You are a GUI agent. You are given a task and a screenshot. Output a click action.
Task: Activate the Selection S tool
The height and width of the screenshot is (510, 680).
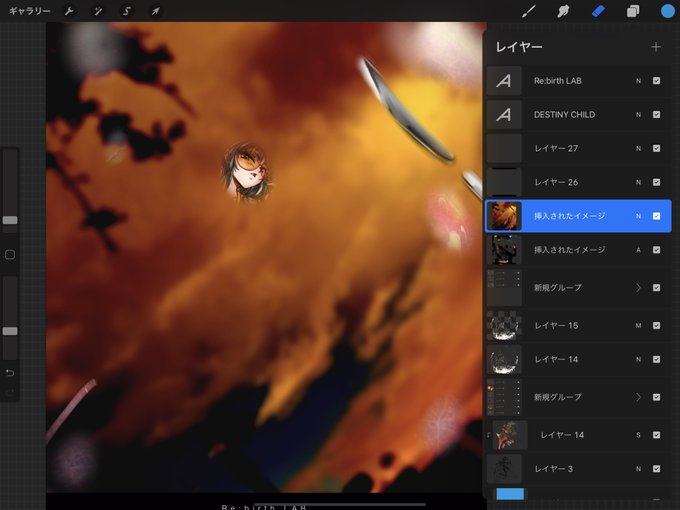[x=127, y=11]
